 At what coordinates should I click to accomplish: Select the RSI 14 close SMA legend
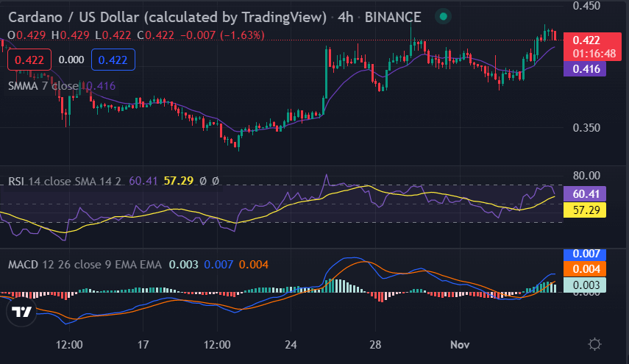(x=65, y=181)
